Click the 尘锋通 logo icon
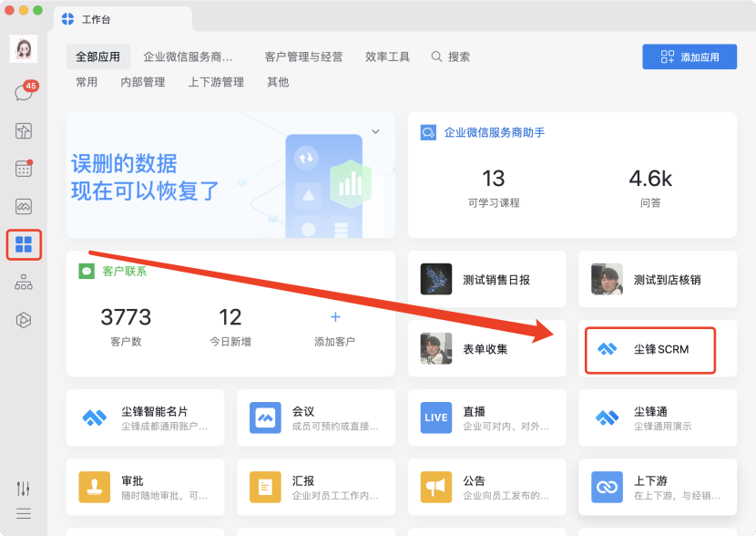This screenshot has width=756, height=536. pyautogui.click(x=607, y=417)
